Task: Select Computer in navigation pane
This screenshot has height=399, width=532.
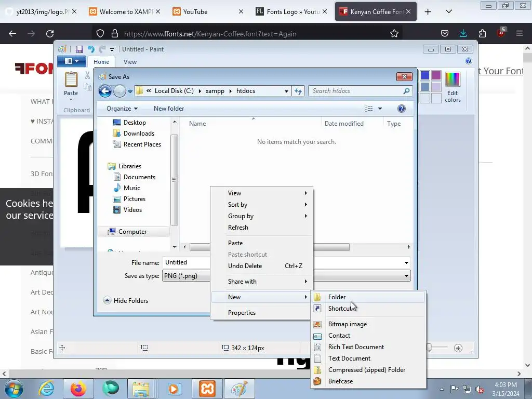Action: pos(132,232)
